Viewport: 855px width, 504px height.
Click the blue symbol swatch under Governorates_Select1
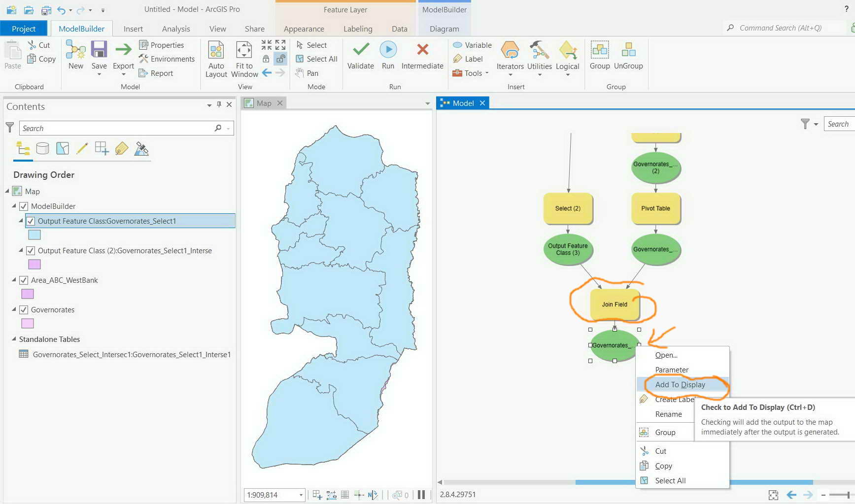pos(34,235)
